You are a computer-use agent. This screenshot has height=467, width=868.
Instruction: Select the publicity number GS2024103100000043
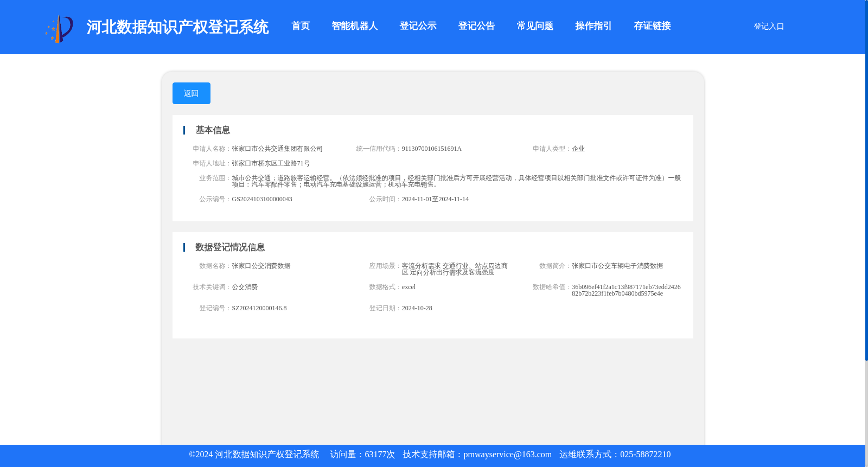point(262,199)
